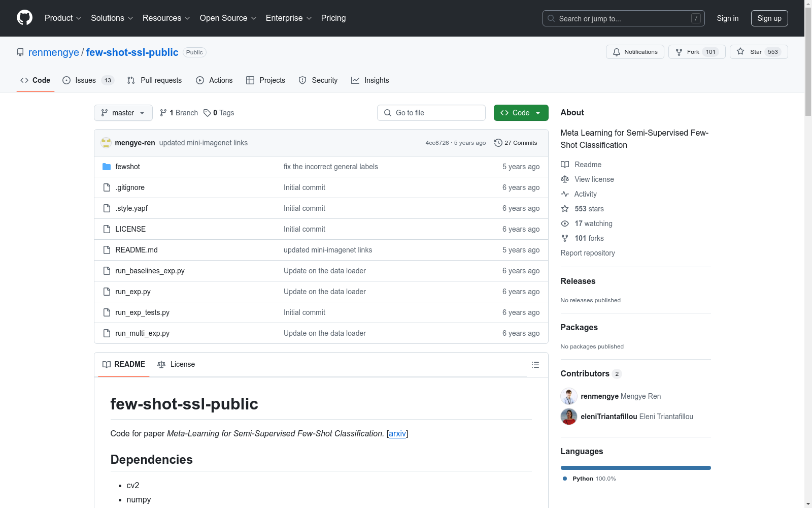Click the tag icon beside 0 Tags
Viewport: 812px width, 508px height.
[207, 113]
